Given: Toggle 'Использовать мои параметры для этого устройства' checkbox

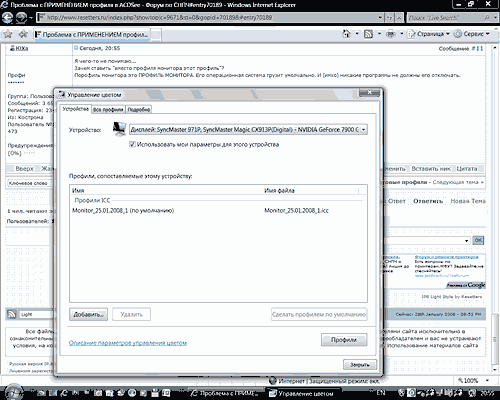Looking at the screenshot, I should pyautogui.click(x=132, y=144).
